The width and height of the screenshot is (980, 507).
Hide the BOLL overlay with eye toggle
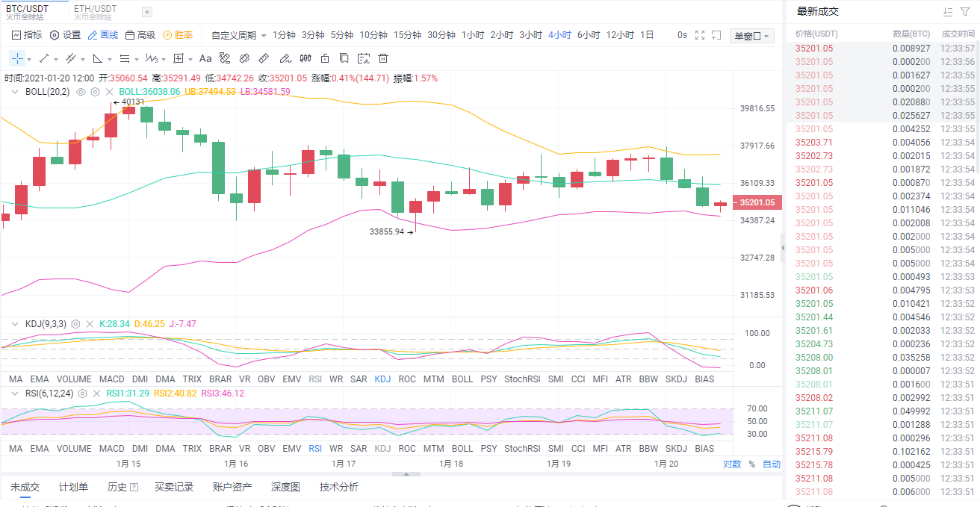81,92
